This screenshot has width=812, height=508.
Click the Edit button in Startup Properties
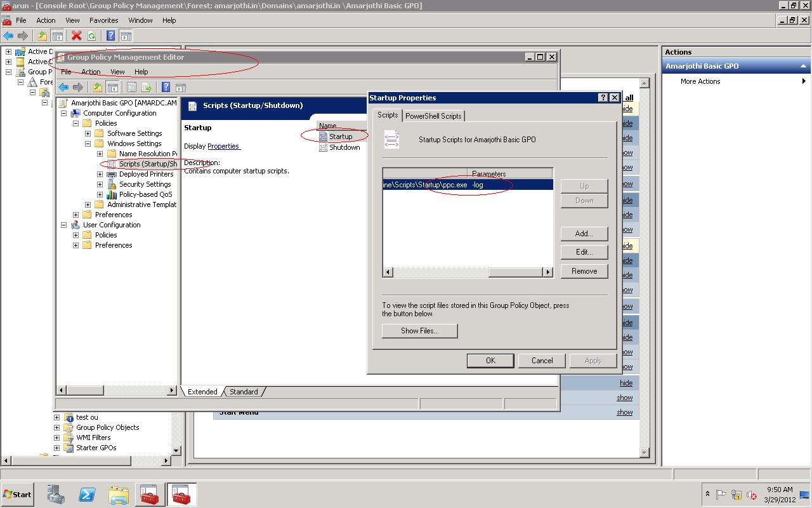(584, 252)
